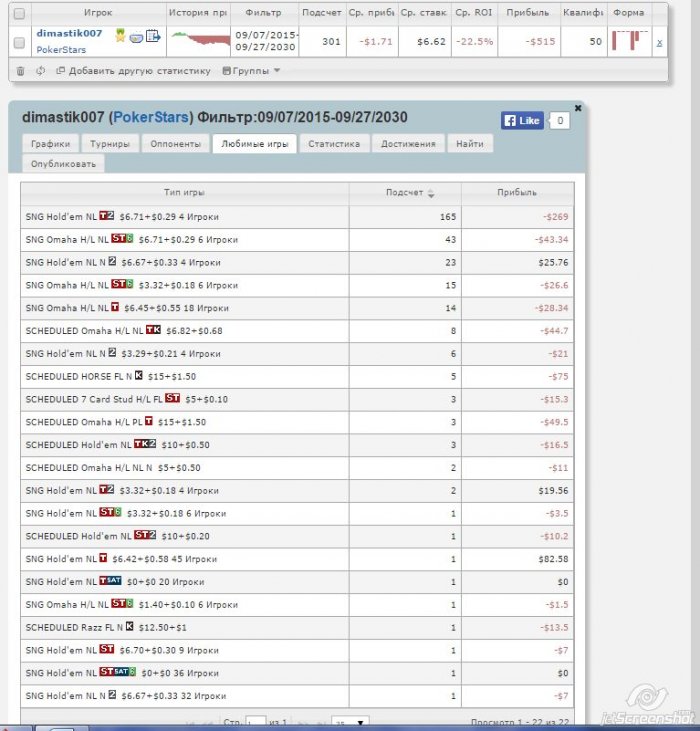The height and width of the screenshot is (731, 700).
Task: Click the -22.5% ROI value
Action: coord(474,41)
